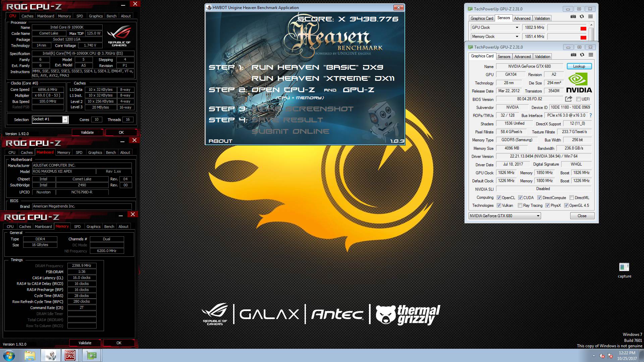The height and width of the screenshot is (362, 644).
Task: Open the Socket #1 selection dropdown in CPU-Z
Action: tap(50, 119)
